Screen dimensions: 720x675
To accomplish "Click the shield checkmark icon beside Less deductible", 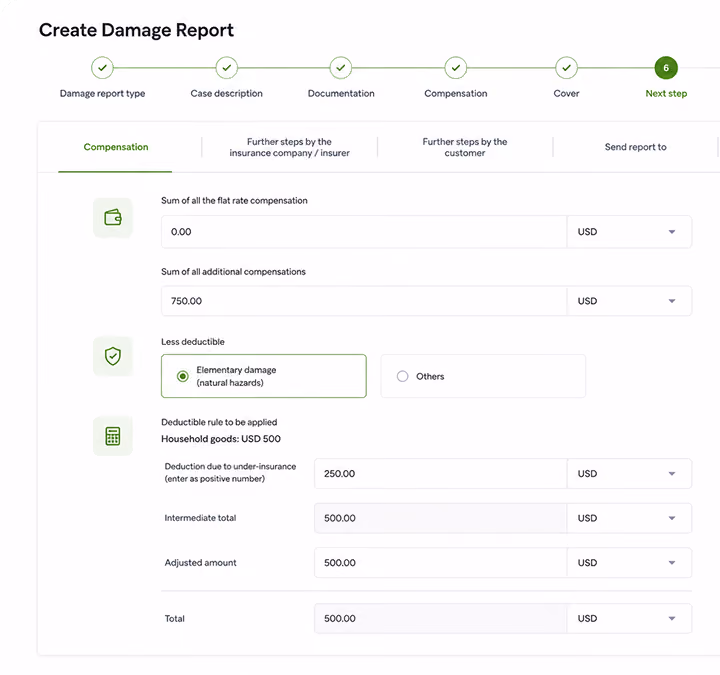I will click(x=113, y=356).
